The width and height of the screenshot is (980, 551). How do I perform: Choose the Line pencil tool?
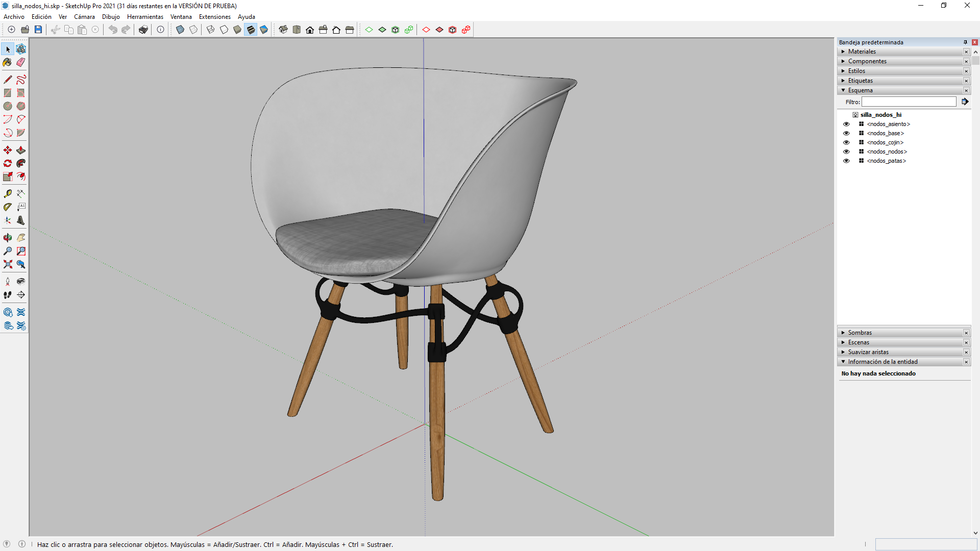8,80
